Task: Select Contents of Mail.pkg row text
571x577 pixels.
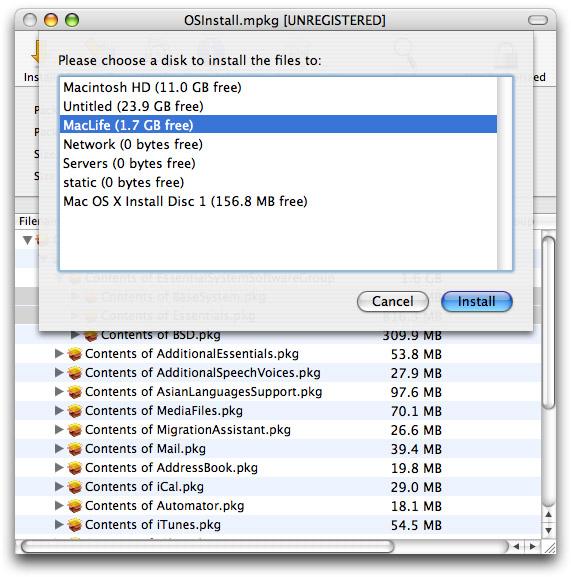Action: click(145, 449)
